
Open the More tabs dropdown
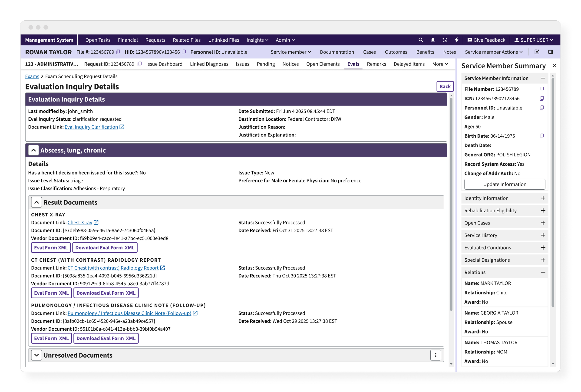click(440, 64)
